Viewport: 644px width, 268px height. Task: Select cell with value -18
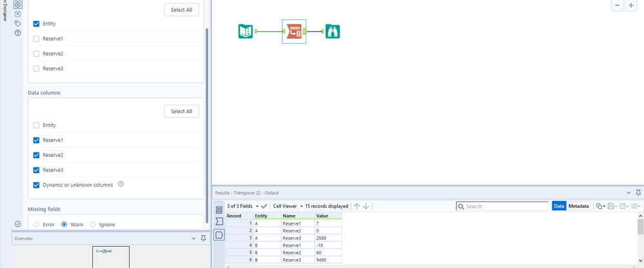tap(328, 245)
